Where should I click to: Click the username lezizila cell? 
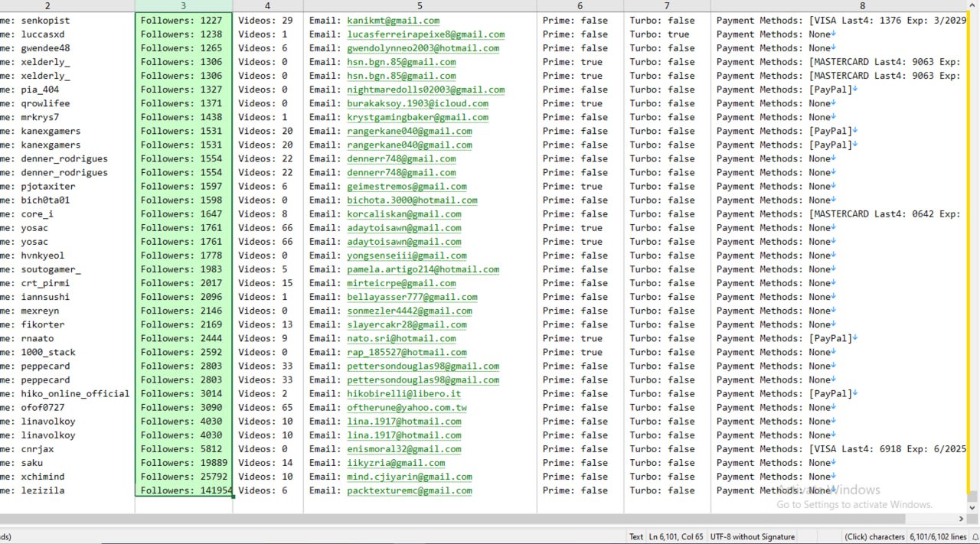(67, 490)
